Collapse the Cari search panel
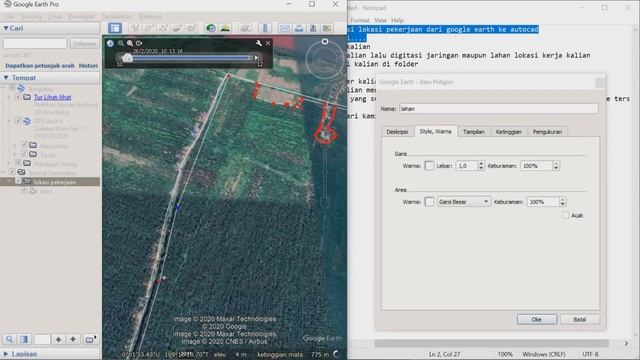Image resolution: width=640 pixels, height=360 pixels. click(6, 28)
